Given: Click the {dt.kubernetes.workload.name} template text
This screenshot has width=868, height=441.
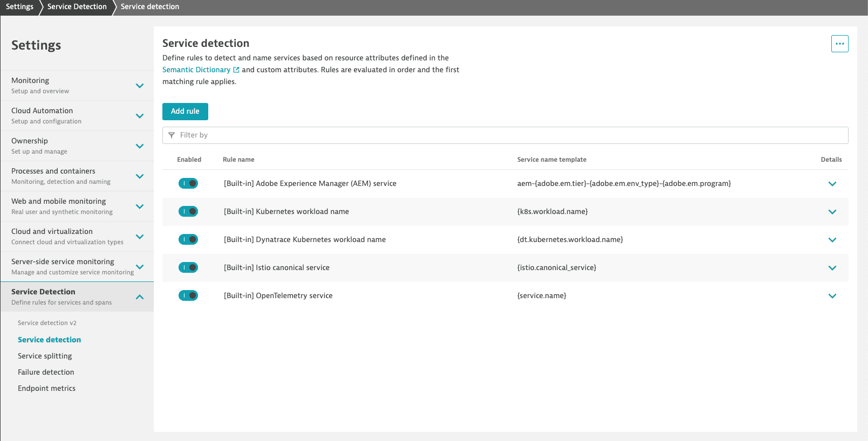Looking at the screenshot, I should [570, 239].
